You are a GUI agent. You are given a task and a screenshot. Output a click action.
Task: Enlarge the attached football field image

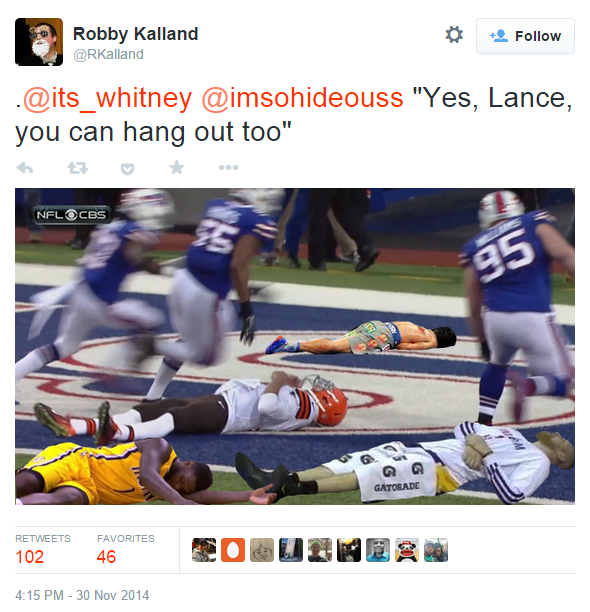(295, 346)
